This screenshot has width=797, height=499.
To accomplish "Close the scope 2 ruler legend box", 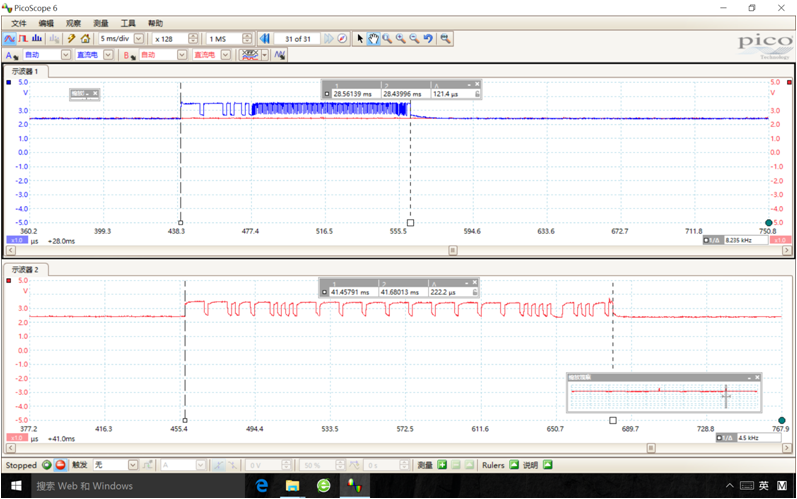I will (x=474, y=283).
